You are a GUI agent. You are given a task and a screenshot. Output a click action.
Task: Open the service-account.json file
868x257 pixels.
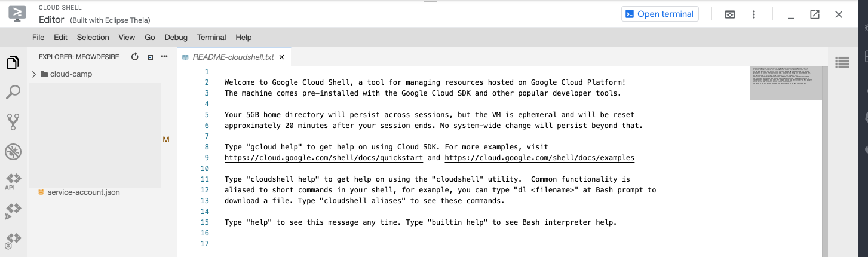click(x=84, y=192)
